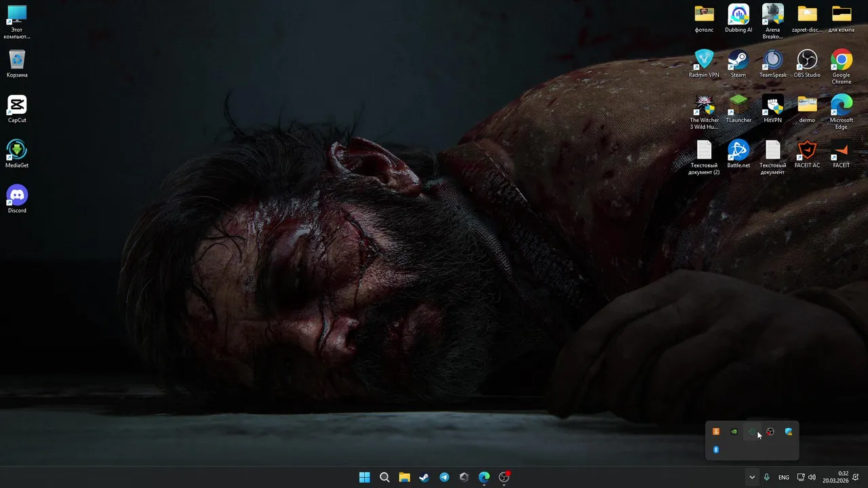Select the HitVPN desktop shortcut

tap(773, 109)
